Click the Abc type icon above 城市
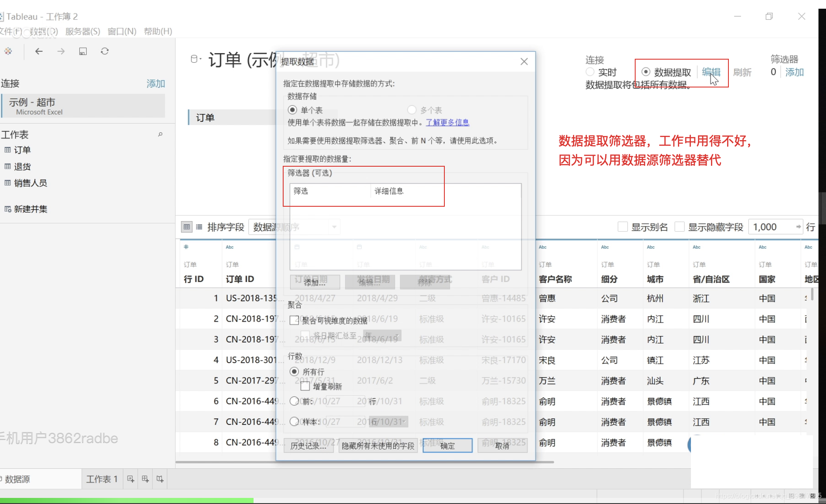The height and width of the screenshot is (504, 826). click(x=651, y=247)
